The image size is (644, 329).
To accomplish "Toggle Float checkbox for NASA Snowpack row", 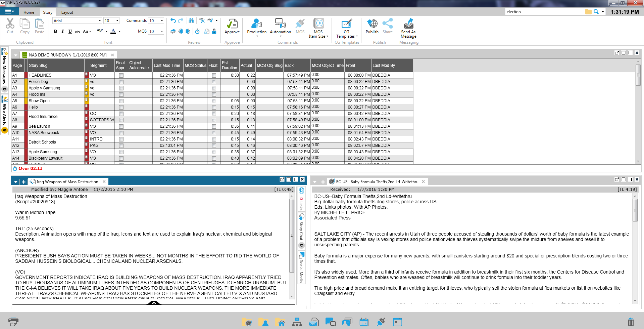I will tap(214, 133).
